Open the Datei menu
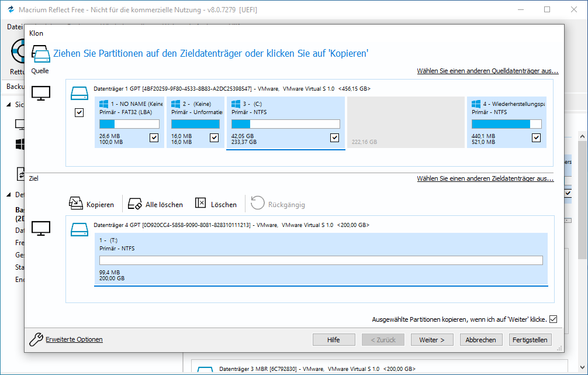The image size is (588, 375). pos(15,27)
